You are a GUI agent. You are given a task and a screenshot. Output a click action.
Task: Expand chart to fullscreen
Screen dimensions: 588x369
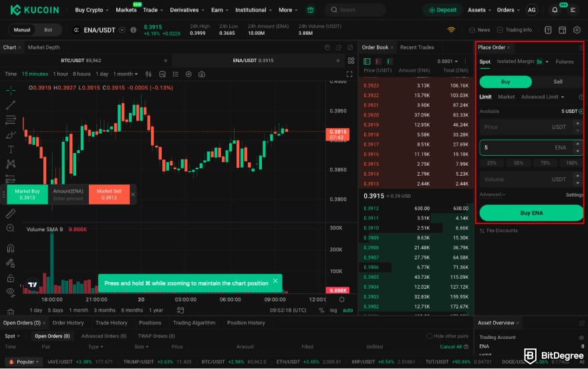349,74
